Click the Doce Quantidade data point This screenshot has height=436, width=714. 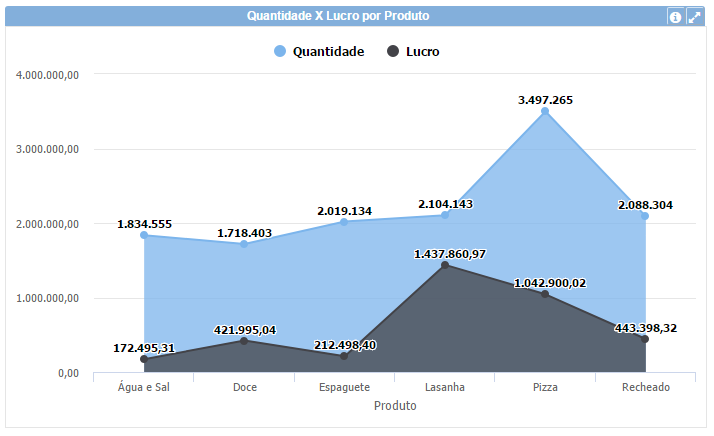pos(244,244)
